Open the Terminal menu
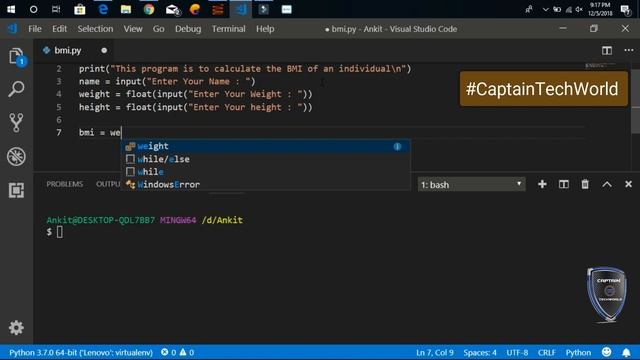This screenshot has width=640, height=360. (x=229, y=29)
